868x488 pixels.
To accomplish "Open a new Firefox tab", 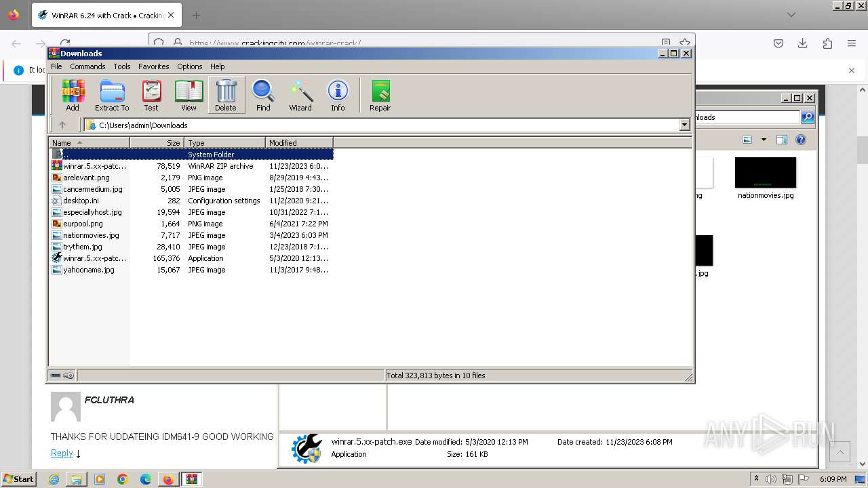I will point(196,15).
